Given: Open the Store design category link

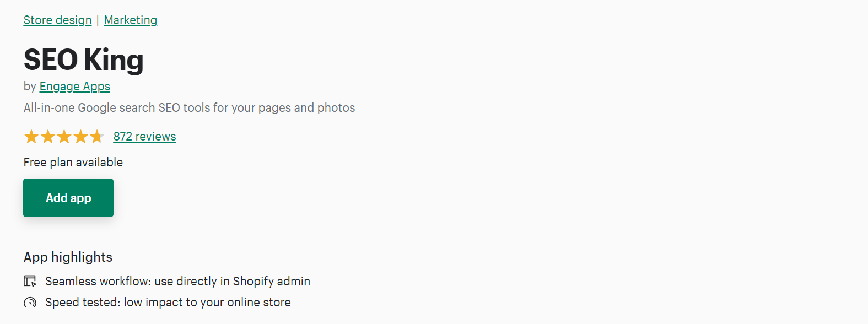Looking at the screenshot, I should tap(57, 20).
